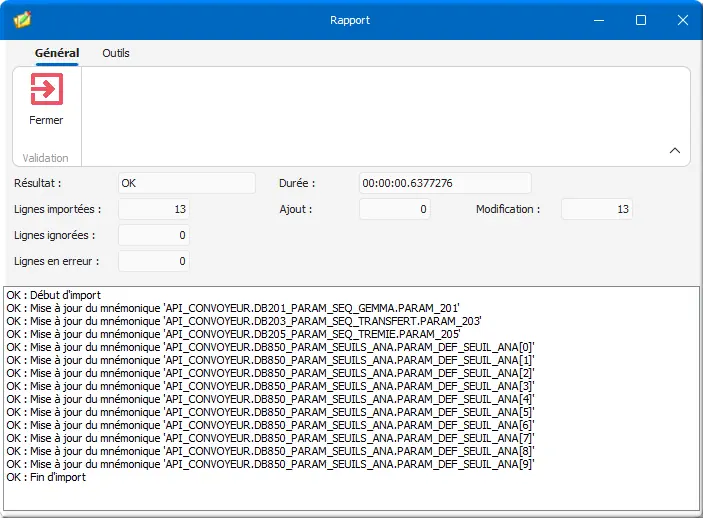This screenshot has width=703, height=518.
Task: Select log line PARAM_DEF_SEUIL_ANA[5]
Action: click(270, 412)
